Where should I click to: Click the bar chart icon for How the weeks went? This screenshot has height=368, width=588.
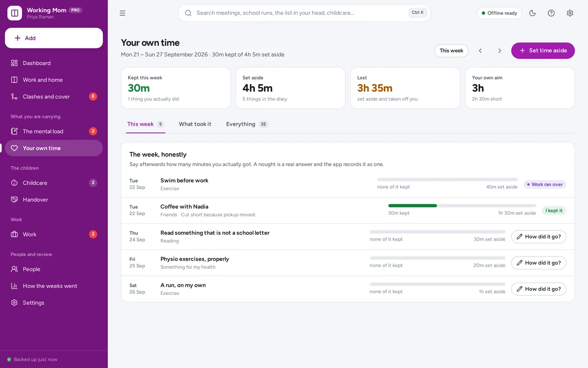coord(14,286)
